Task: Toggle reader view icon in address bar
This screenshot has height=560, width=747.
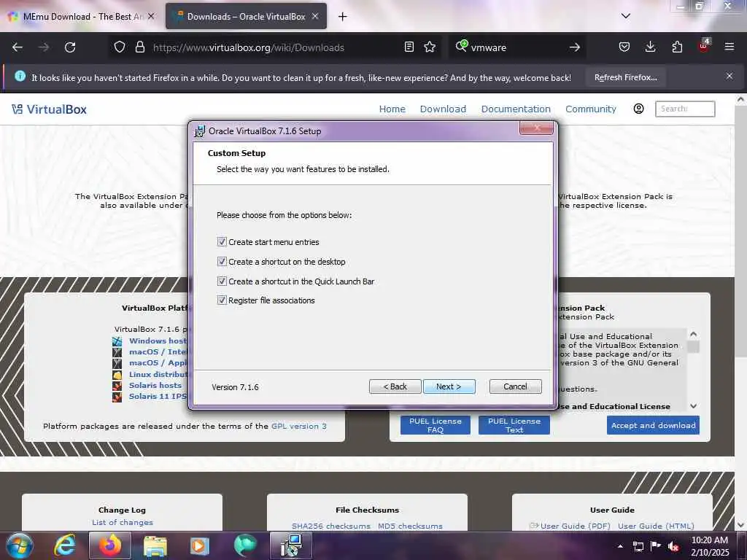Action: [x=409, y=47]
